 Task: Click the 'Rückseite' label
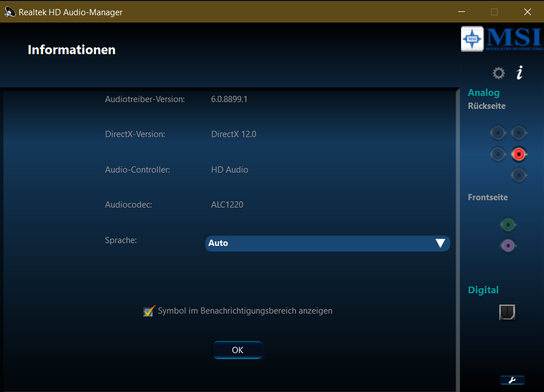(x=487, y=106)
